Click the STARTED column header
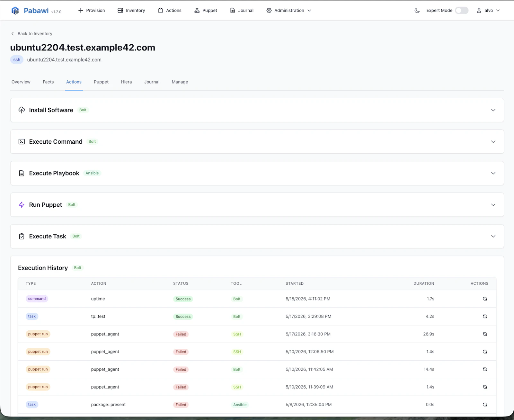 [x=295, y=283]
